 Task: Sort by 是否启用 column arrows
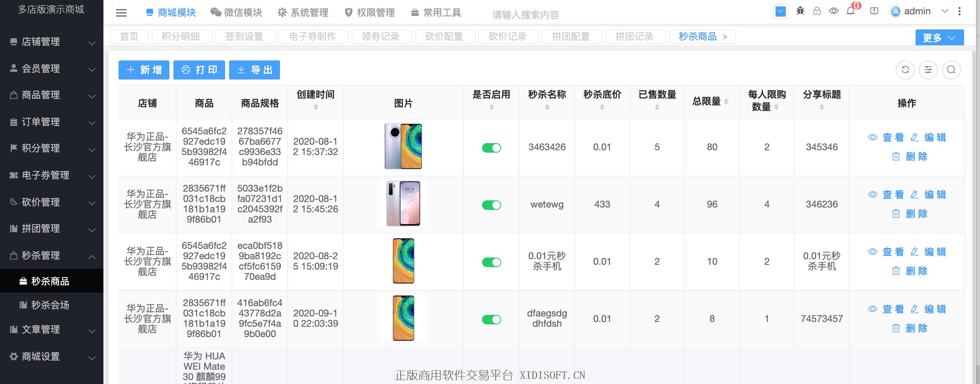492,107
